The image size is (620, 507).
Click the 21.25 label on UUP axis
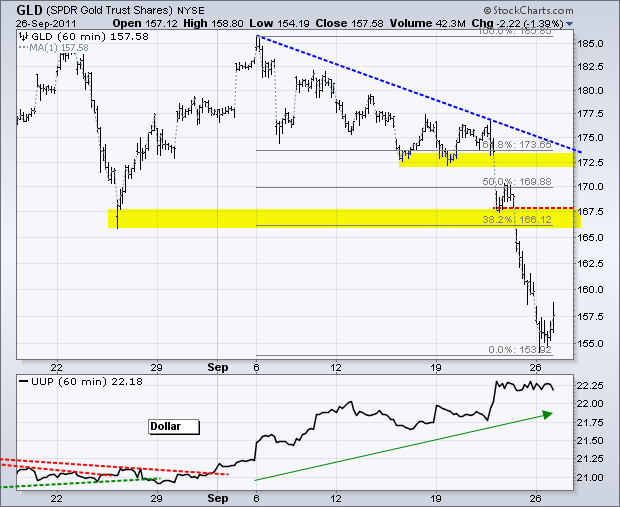590,459
